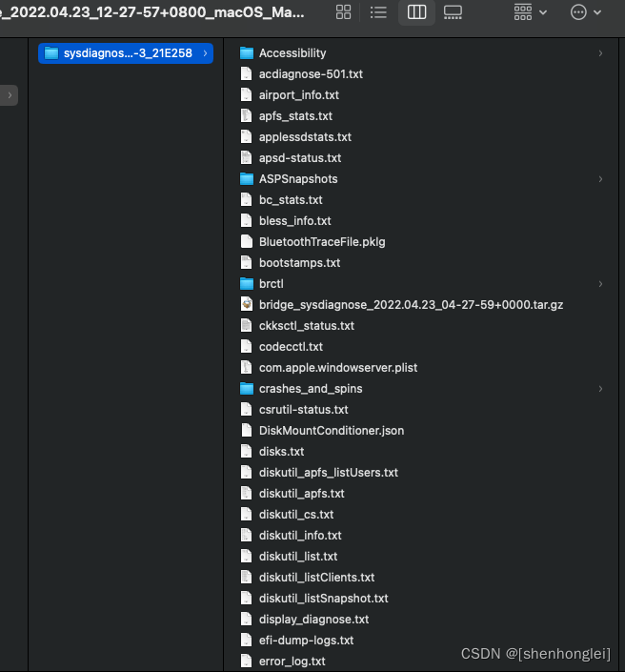This screenshot has width=625, height=672.
Task: Select diskutil_apfs_listUsers.txt file name
Action: (x=329, y=473)
